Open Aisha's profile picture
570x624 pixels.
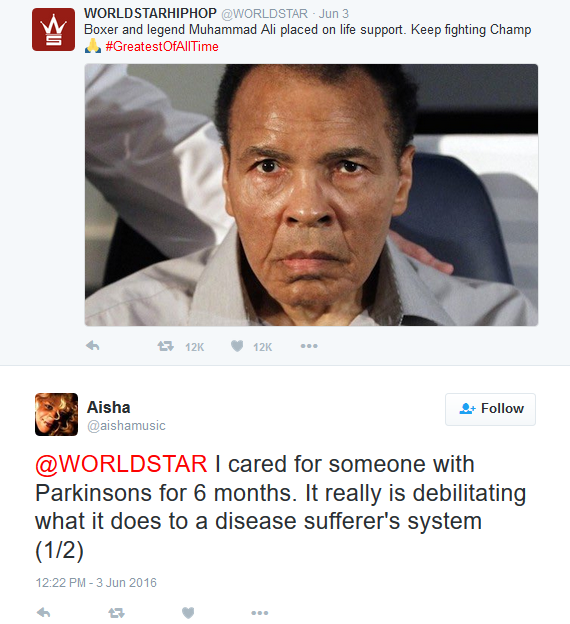coord(56,414)
